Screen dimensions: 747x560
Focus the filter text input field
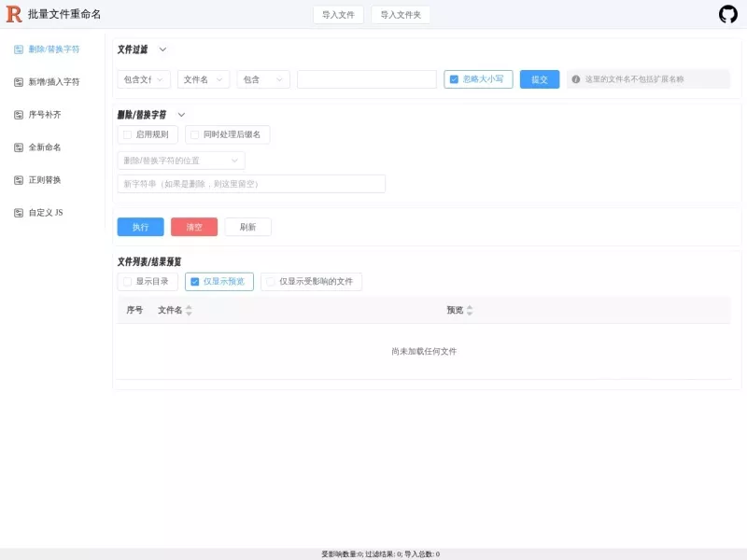coord(366,79)
